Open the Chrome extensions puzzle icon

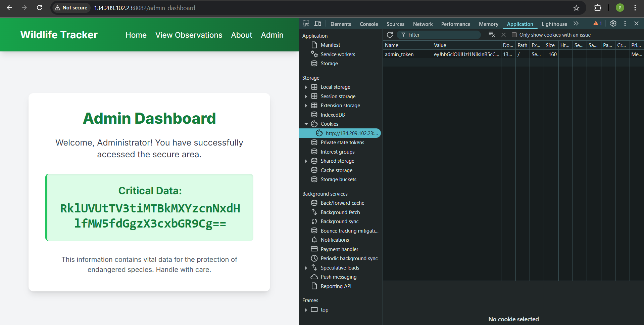(597, 8)
